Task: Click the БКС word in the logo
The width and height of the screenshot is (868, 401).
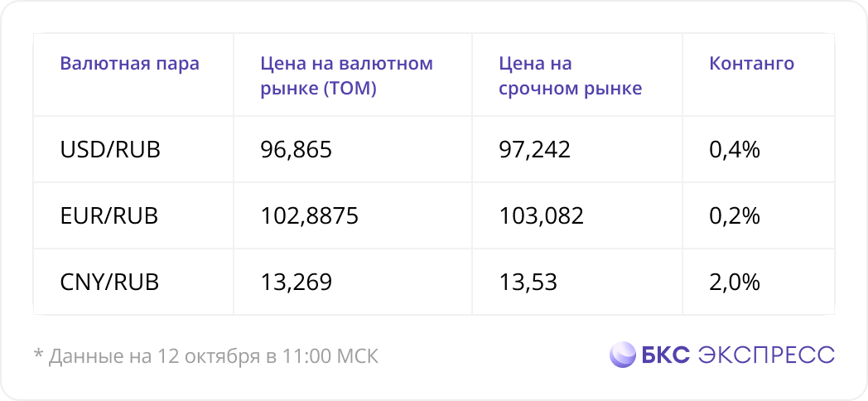Action: [666, 355]
